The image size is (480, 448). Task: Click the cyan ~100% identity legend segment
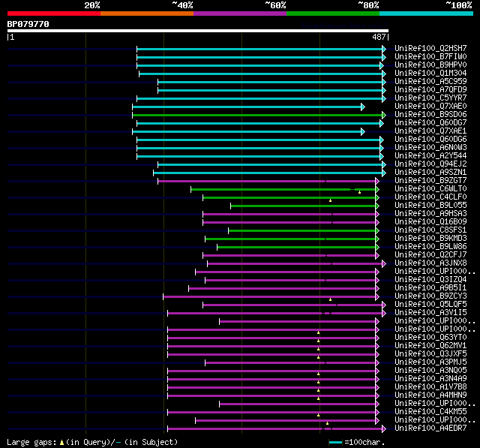[427, 14]
